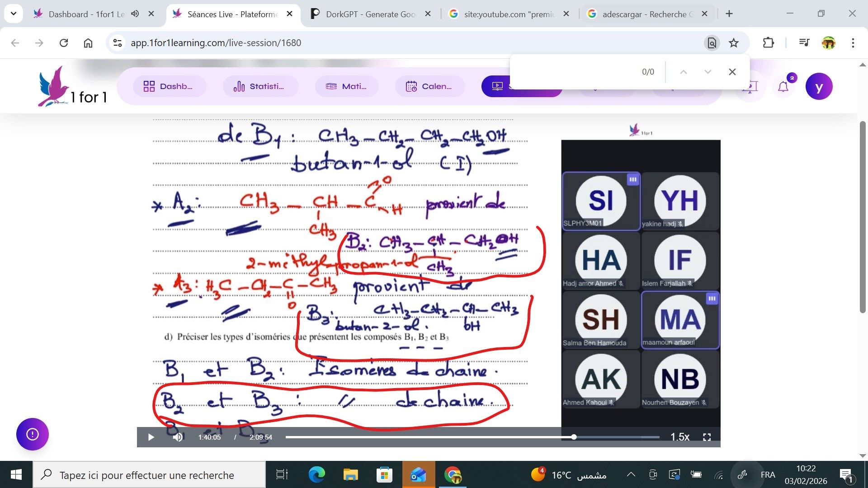Open the Calendar section

pos(429,86)
